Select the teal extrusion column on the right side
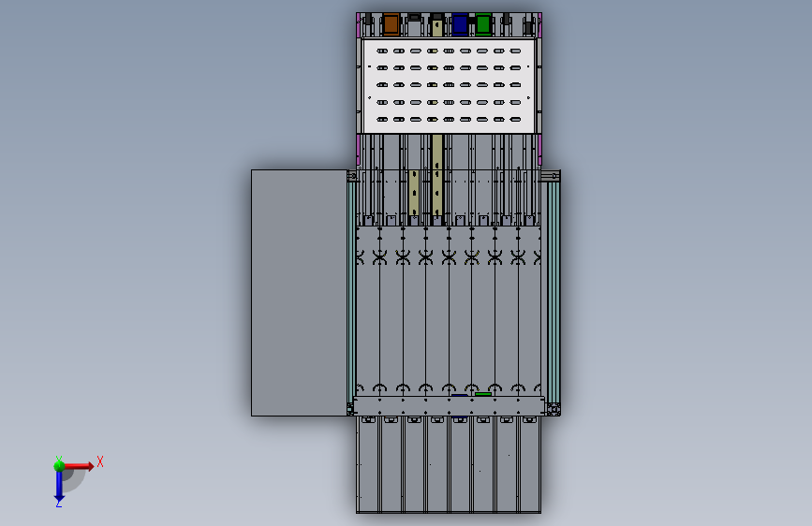This screenshot has height=526, width=812. (554, 293)
